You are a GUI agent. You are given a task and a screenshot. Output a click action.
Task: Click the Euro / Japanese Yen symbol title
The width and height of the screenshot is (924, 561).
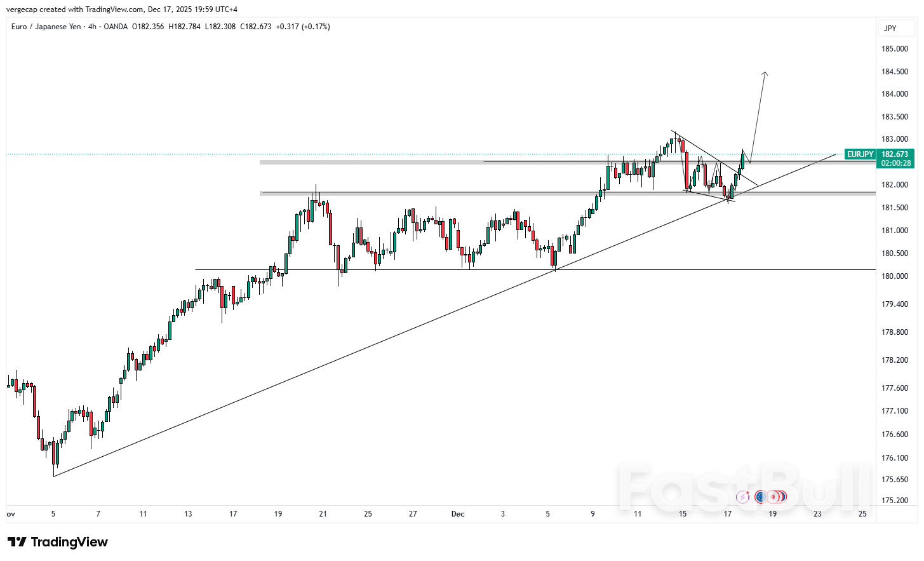click(x=46, y=27)
